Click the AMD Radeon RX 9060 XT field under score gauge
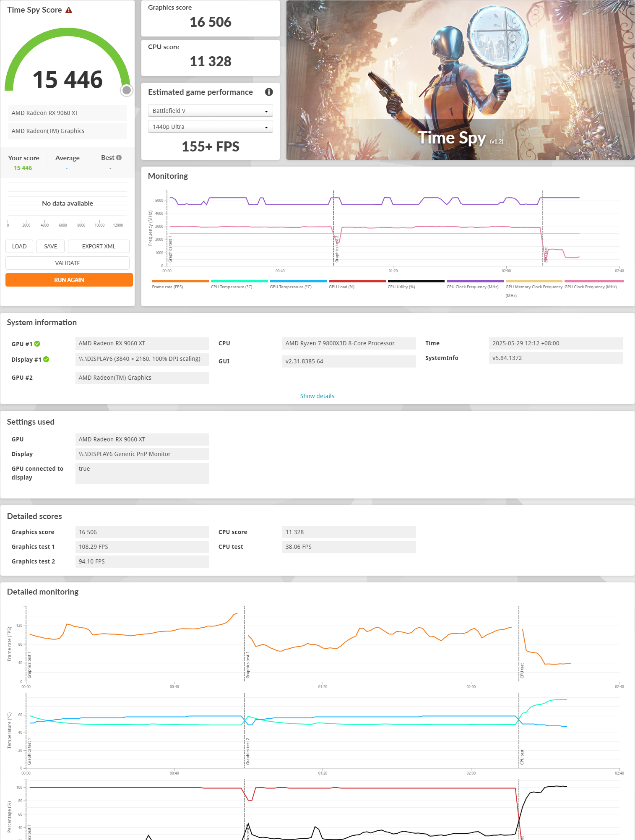 point(68,113)
